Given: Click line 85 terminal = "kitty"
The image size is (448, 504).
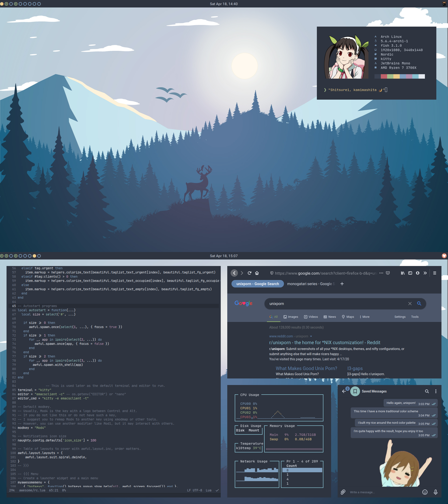Looking at the screenshot, I should (34, 390).
